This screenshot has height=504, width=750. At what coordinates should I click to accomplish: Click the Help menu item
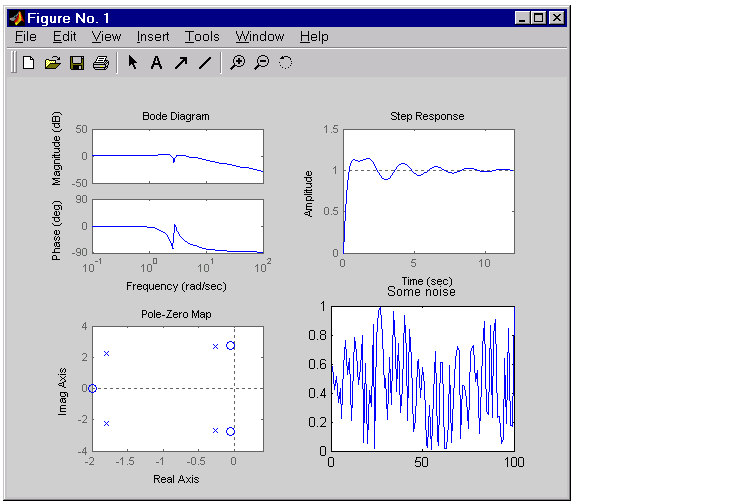[314, 37]
